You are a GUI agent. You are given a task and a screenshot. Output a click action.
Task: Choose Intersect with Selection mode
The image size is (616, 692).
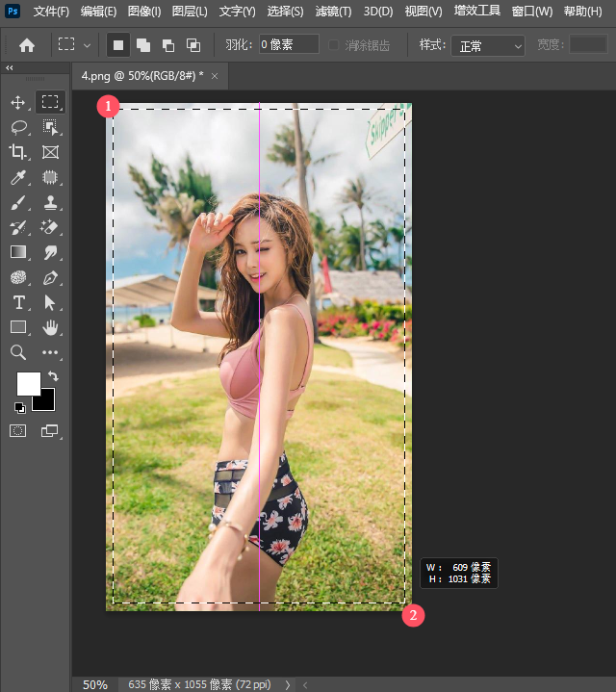pos(193,45)
